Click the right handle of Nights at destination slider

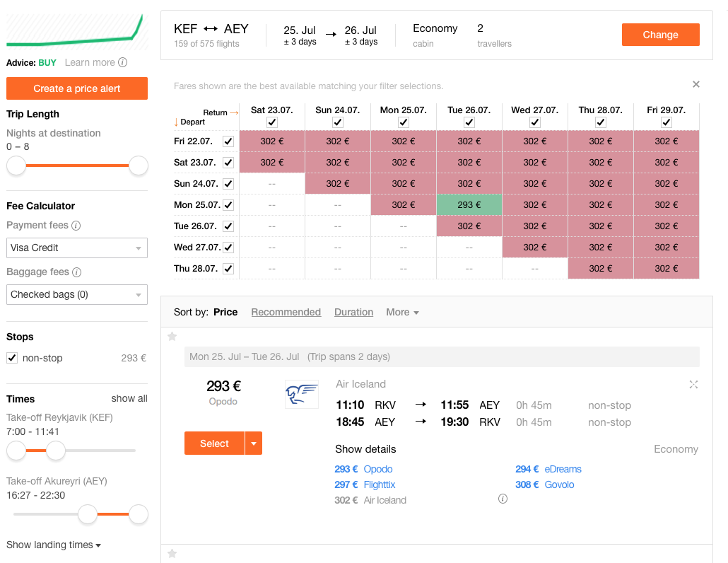(x=139, y=166)
